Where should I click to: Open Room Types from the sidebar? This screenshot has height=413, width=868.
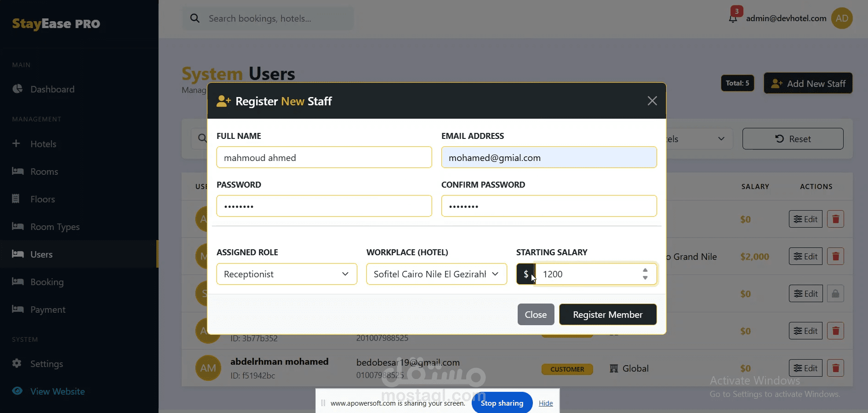pyautogui.click(x=55, y=227)
